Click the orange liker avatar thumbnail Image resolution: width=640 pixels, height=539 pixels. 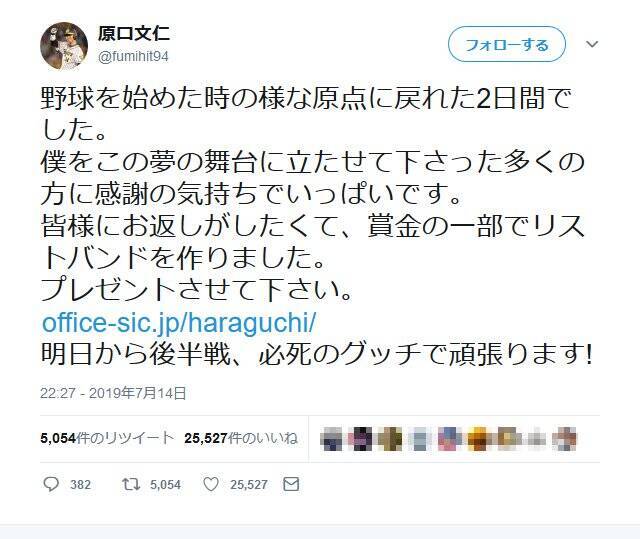[478, 439]
